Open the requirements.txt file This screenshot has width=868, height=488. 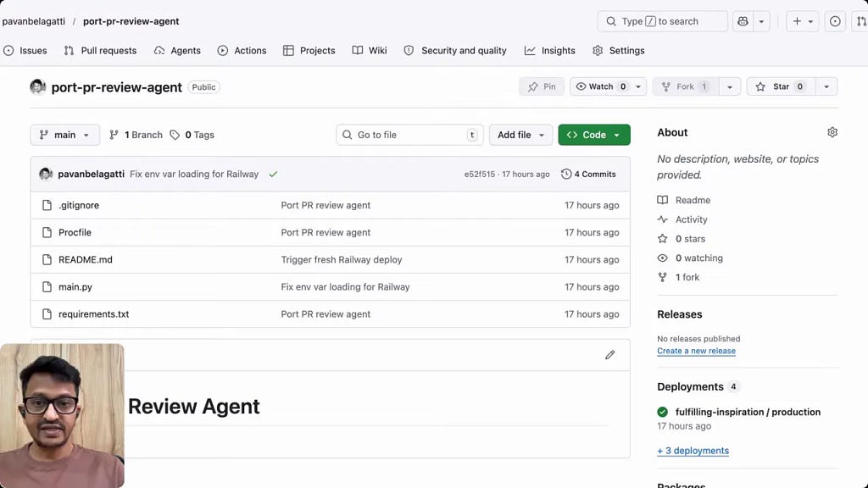click(x=93, y=314)
